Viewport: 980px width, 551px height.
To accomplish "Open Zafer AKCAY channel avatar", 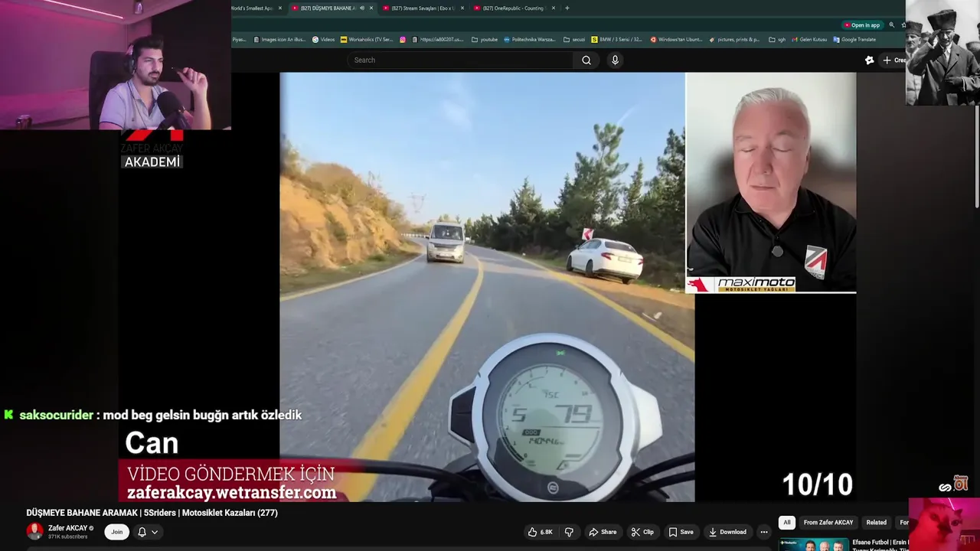I will (34, 532).
